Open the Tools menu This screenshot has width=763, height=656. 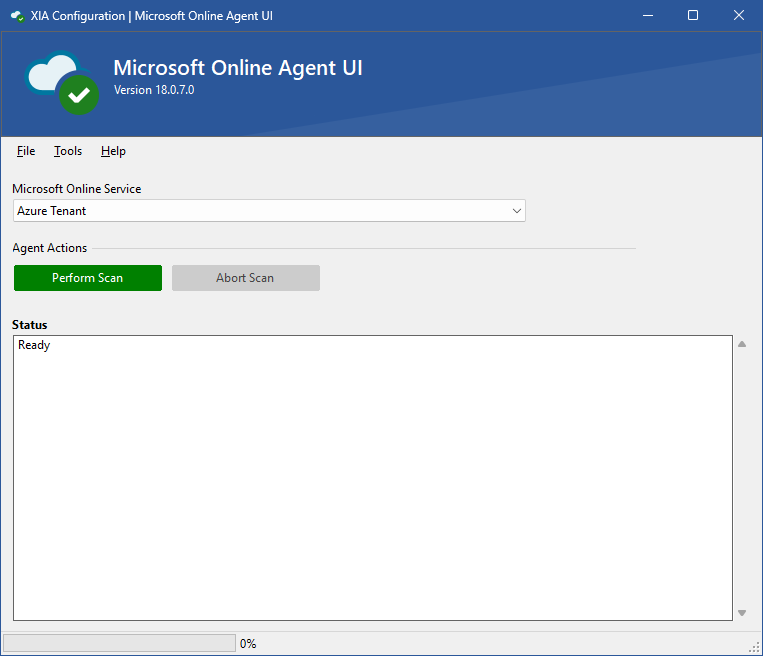tap(68, 151)
